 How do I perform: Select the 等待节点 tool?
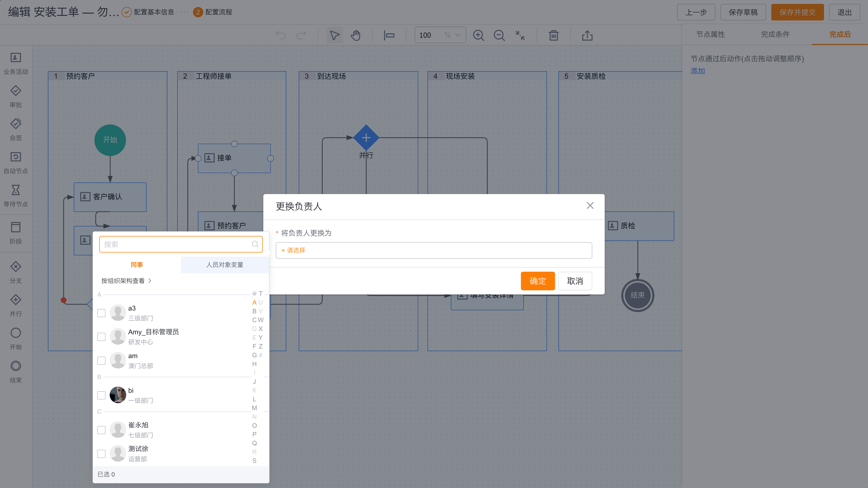16,195
